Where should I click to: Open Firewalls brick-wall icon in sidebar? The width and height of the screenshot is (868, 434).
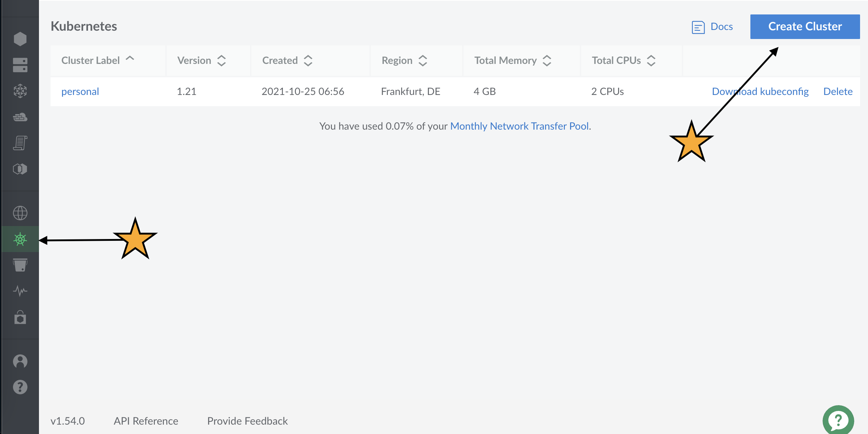tap(20, 117)
